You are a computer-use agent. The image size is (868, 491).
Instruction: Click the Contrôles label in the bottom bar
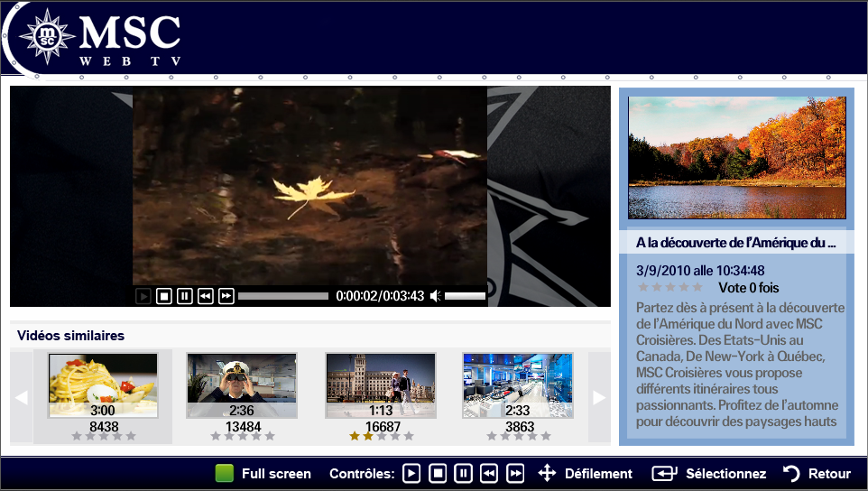click(362, 474)
